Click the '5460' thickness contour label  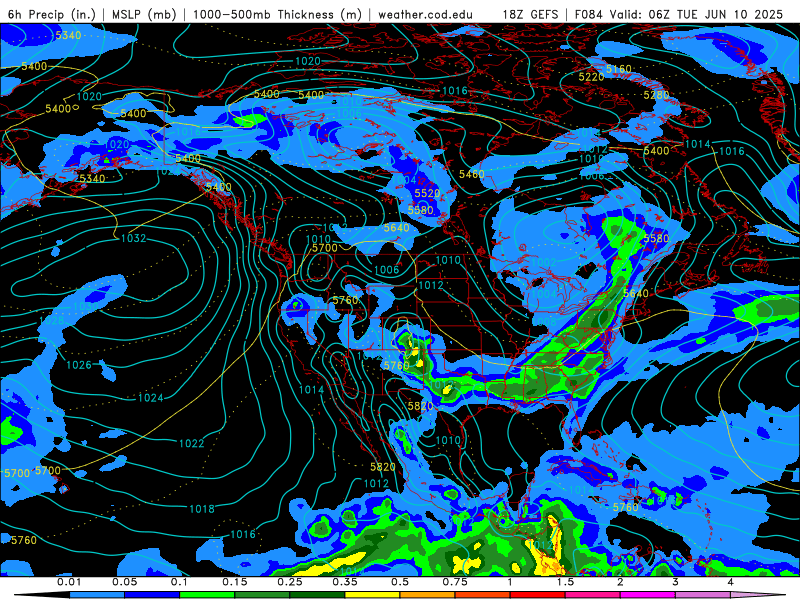click(x=471, y=174)
